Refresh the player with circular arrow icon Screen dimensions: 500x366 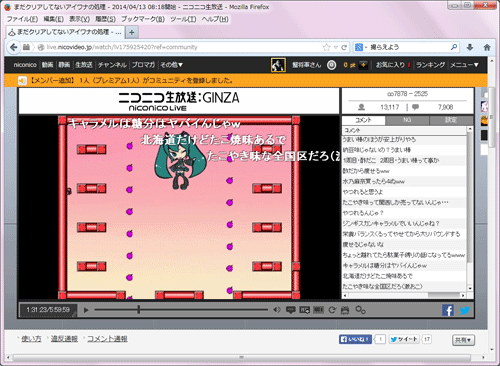[x=332, y=310]
